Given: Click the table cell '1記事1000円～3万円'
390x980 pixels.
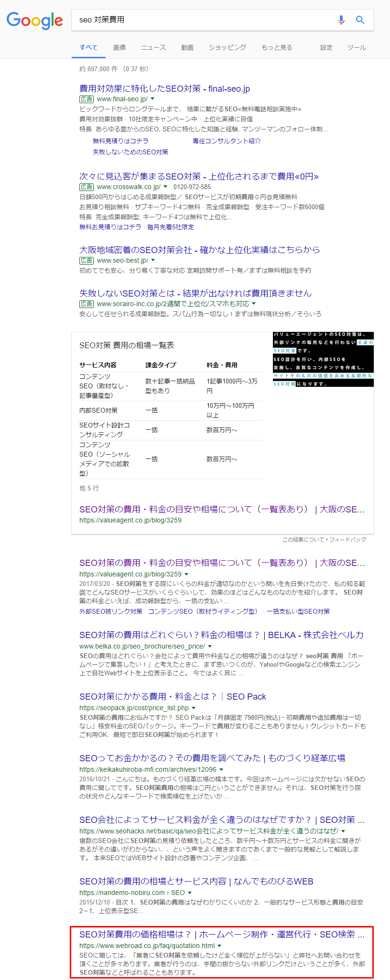Looking at the screenshot, I should tap(232, 386).
